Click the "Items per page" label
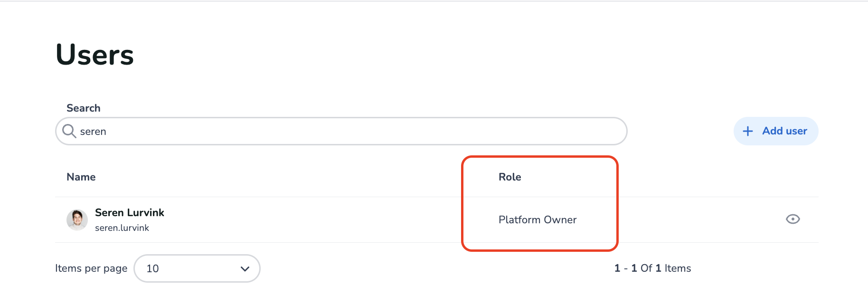This screenshot has width=868, height=305. tap(91, 268)
